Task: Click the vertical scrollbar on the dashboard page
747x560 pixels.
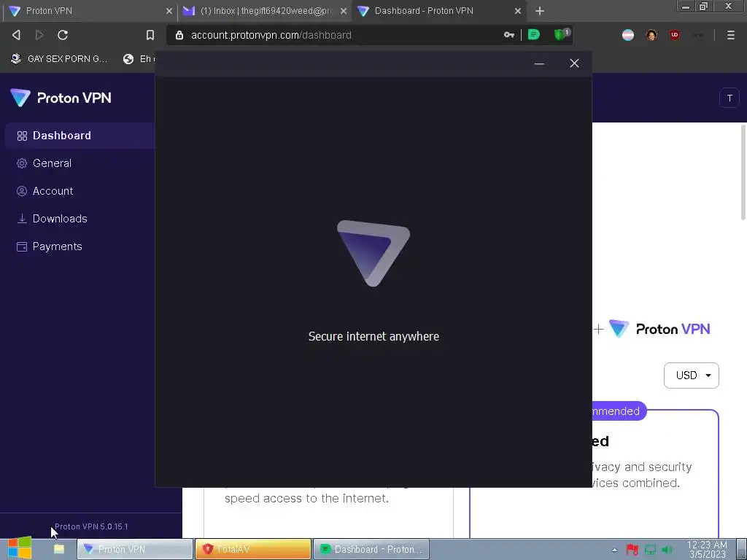Action: point(743,172)
